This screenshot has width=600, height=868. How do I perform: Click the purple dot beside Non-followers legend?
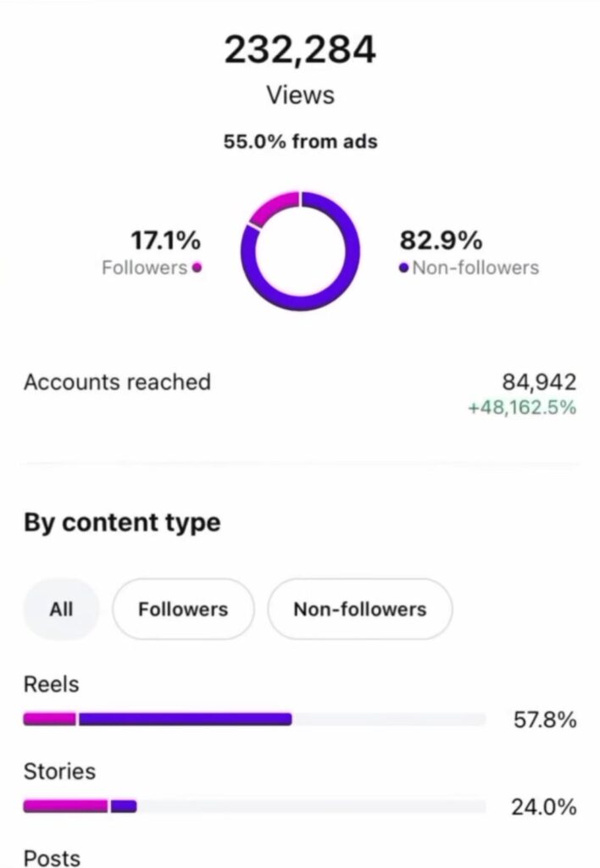click(x=403, y=268)
